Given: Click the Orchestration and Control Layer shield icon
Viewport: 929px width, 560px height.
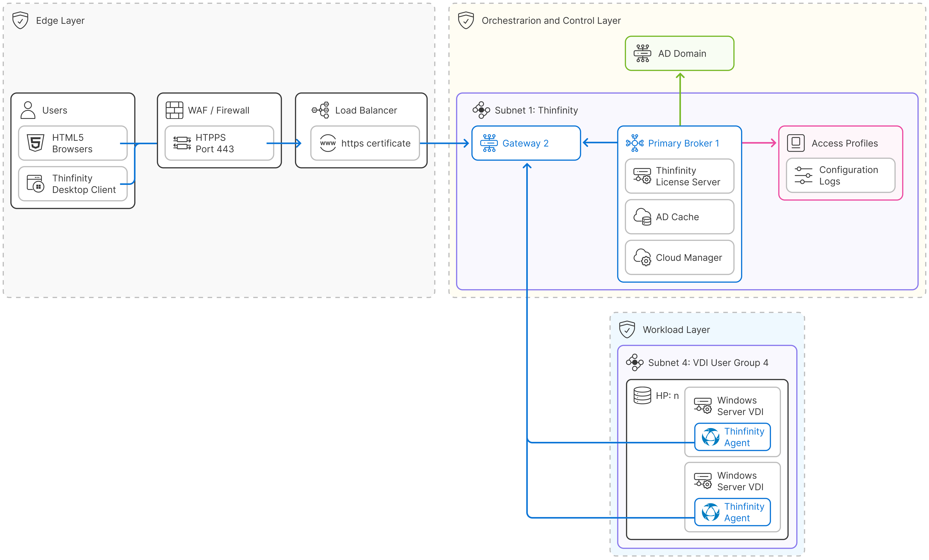Looking at the screenshot, I should pyautogui.click(x=466, y=20).
